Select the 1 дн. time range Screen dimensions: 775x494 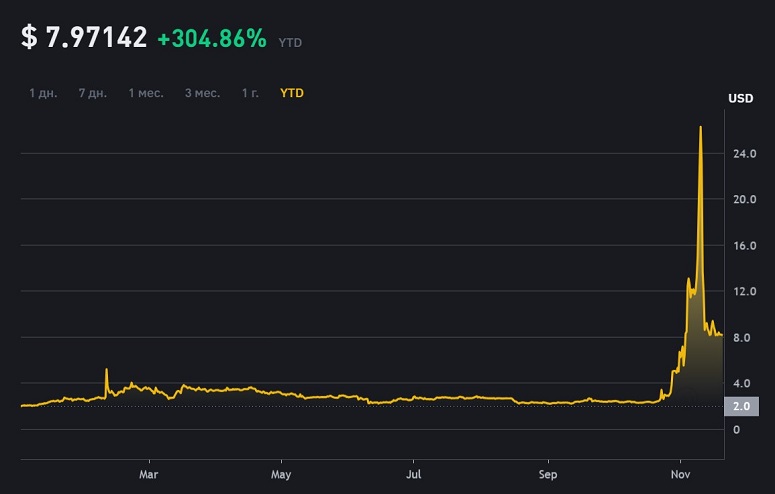click(x=43, y=93)
